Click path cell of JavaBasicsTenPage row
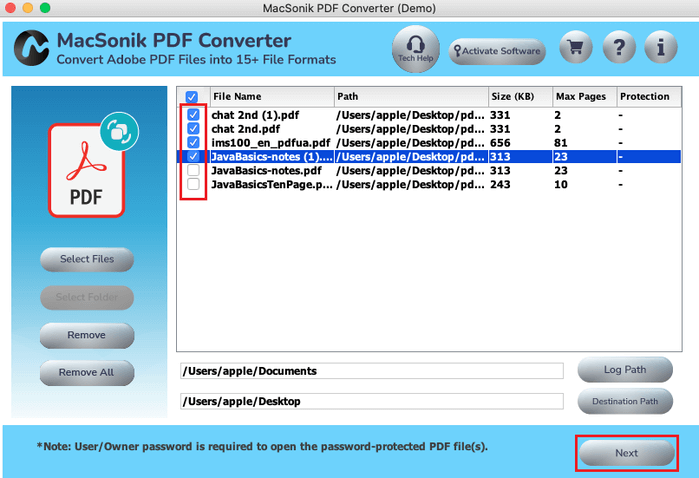Screen dimensions: 699x478 pos(410,184)
